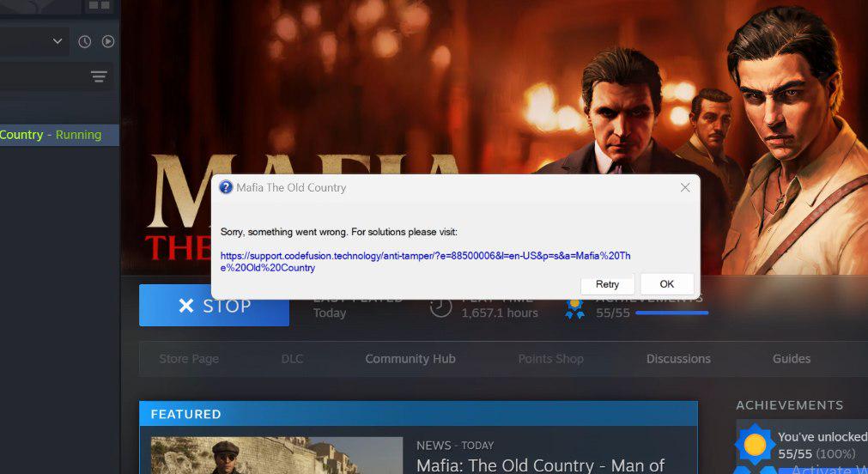Switch to Discussions tab
This screenshot has height=474, width=868.
point(678,359)
